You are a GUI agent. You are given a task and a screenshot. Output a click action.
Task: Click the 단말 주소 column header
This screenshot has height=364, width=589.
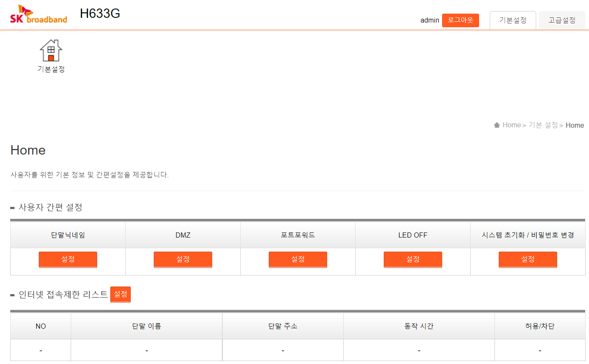point(283,327)
